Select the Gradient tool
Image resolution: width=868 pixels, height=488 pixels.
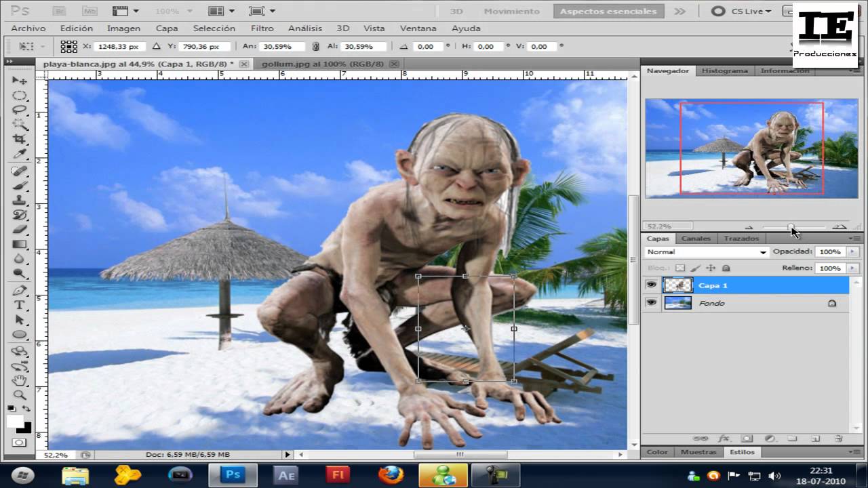20,245
